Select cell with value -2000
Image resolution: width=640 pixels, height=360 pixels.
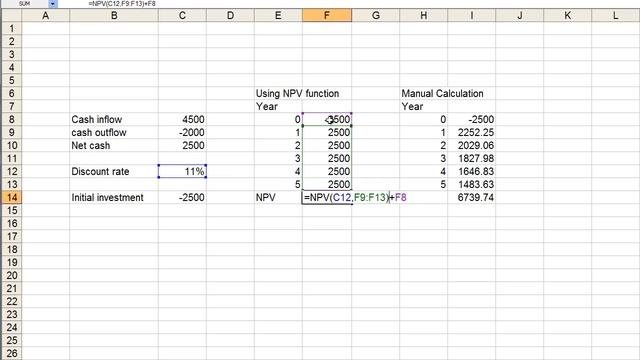click(182, 133)
